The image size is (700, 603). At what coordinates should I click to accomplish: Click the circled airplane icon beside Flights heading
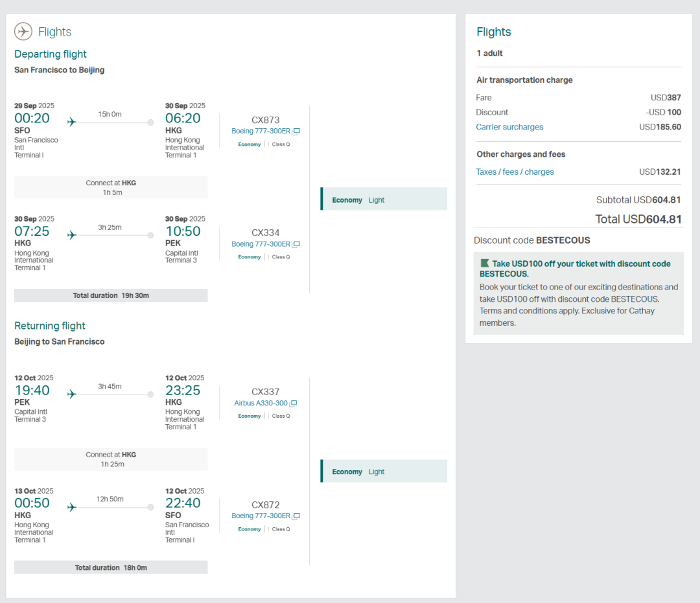(x=23, y=32)
